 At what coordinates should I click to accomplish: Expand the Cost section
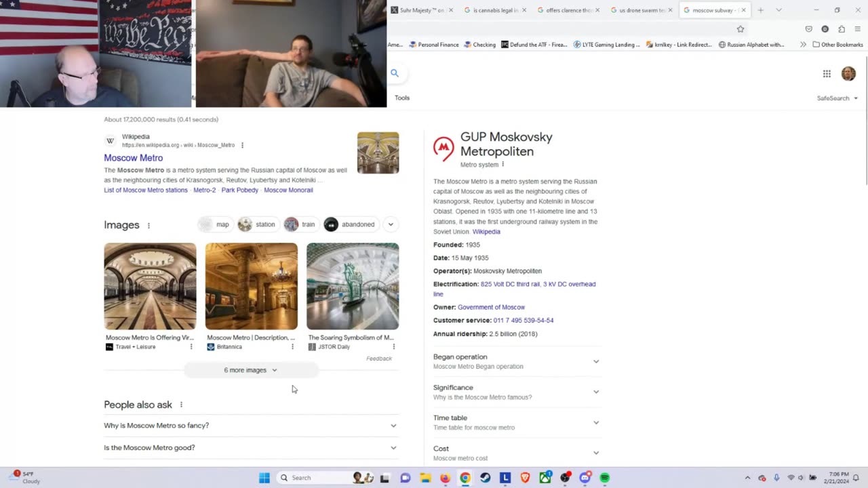[517, 453]
